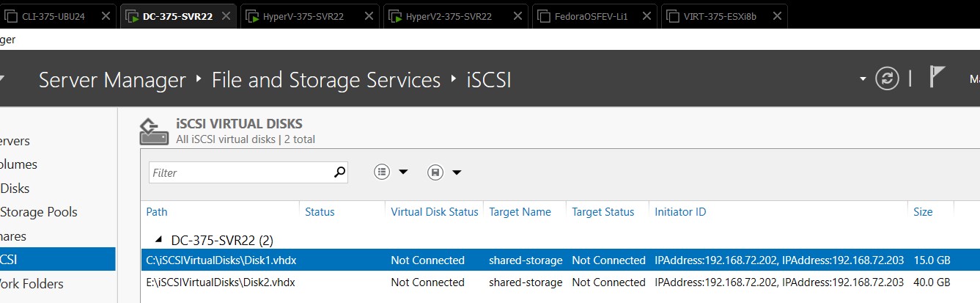980x303 pixels.
Task: Click into the Filter text box
Action: [240, 172]
